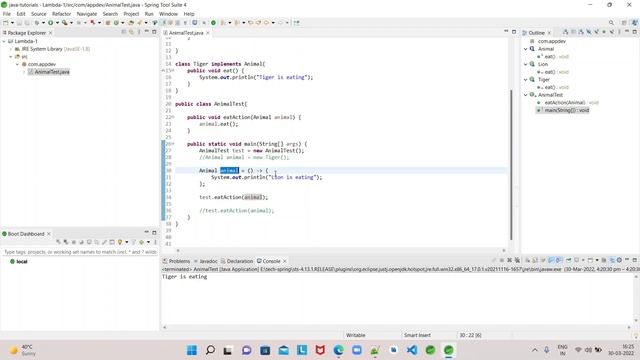Open the Mail app in the taskbar
This screenshot has height=360, width=640.
(284, 350)
